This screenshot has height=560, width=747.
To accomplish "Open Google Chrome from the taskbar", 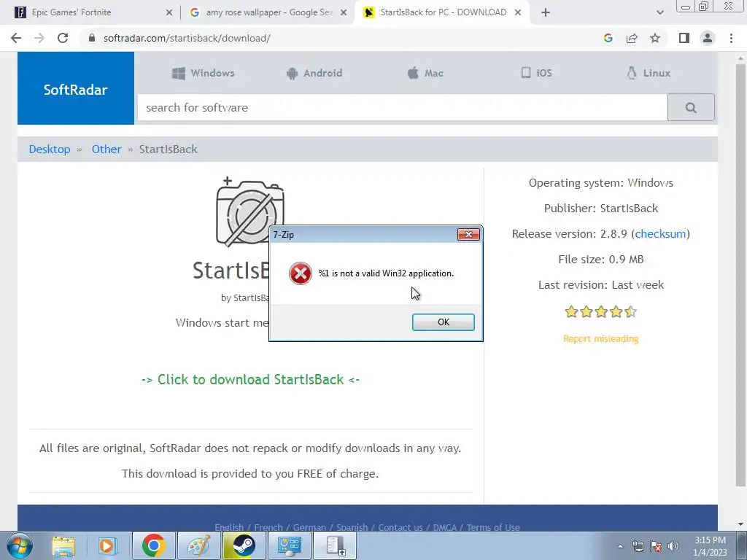I will 153,545.
